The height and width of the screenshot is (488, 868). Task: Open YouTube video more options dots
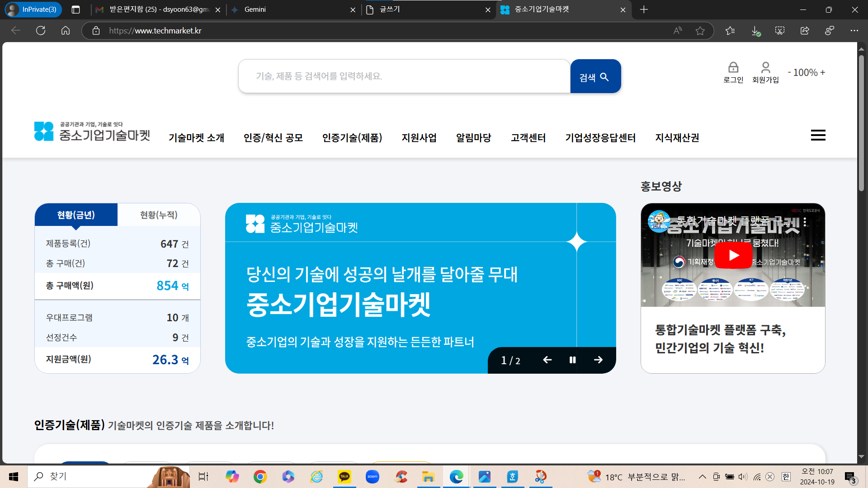[x=805, y=222]
